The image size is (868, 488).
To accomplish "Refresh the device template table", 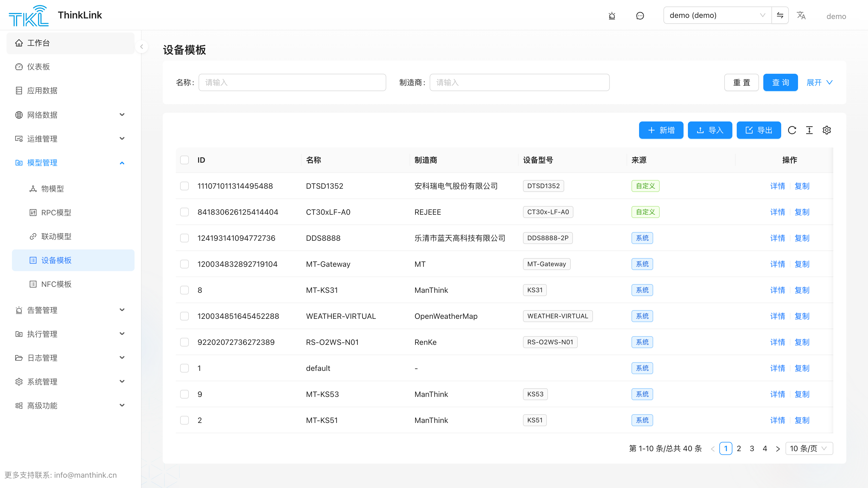I will pyautogui.click(x=792, y=130).
